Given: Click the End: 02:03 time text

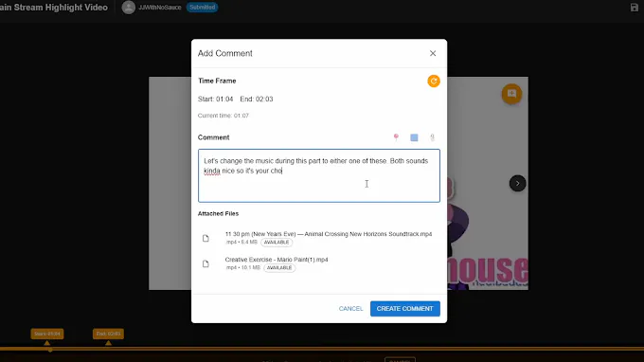Looking at the screenshot, I should (x=257, y=99).
